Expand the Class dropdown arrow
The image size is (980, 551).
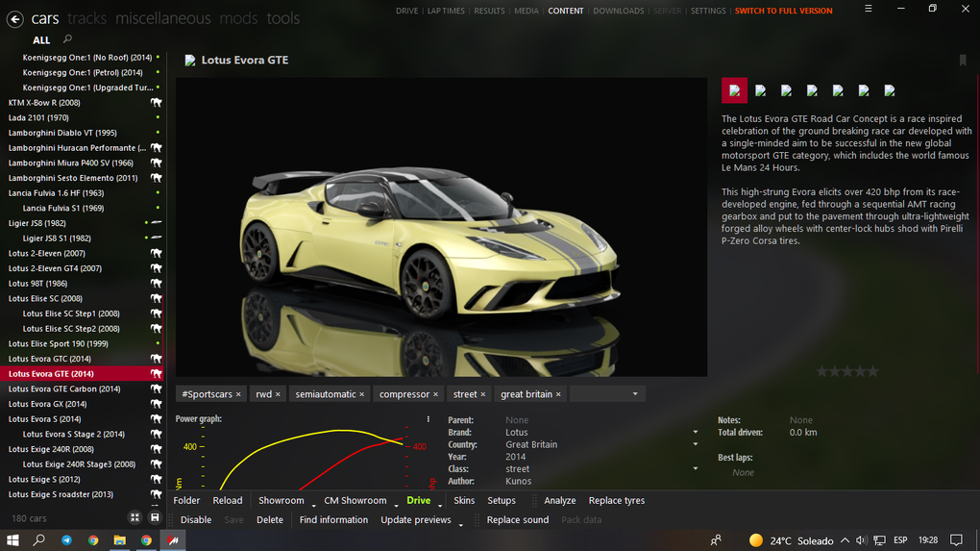point(695,468)
